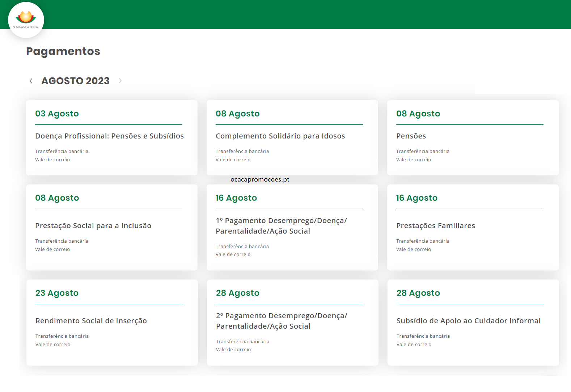571x392 pixels.
Task: Click the 23 Agosto date heading
Action: pos(57,293)
